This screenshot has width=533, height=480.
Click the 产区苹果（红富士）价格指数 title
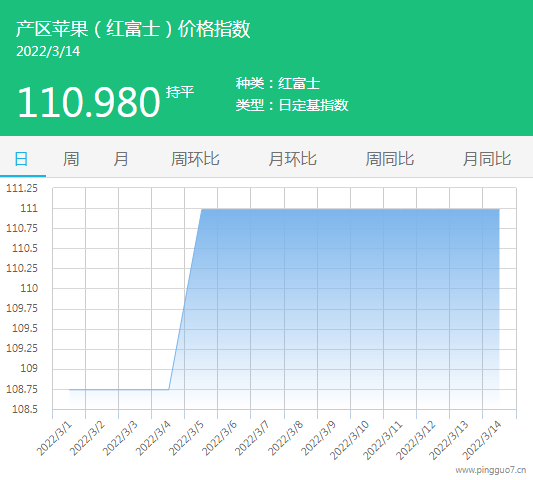(x=133, y=29)
